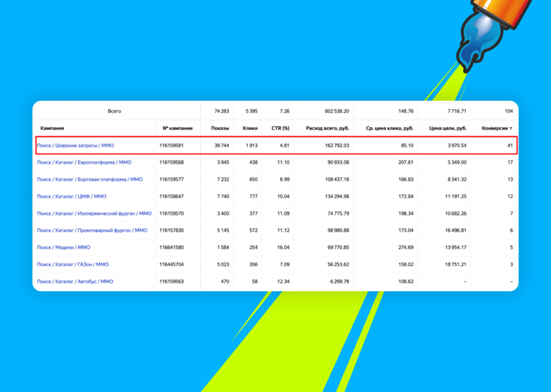This screenshot has width=551, height=392.
Task: Sort by Расход всего, руб. header
Action: pos(328,129)
